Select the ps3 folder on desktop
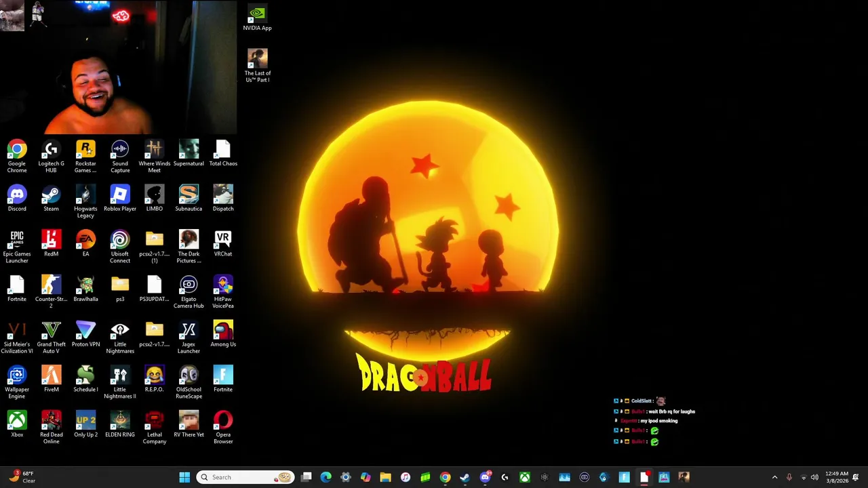The height and width of the screenshot is (488, 868). point(120,289)
